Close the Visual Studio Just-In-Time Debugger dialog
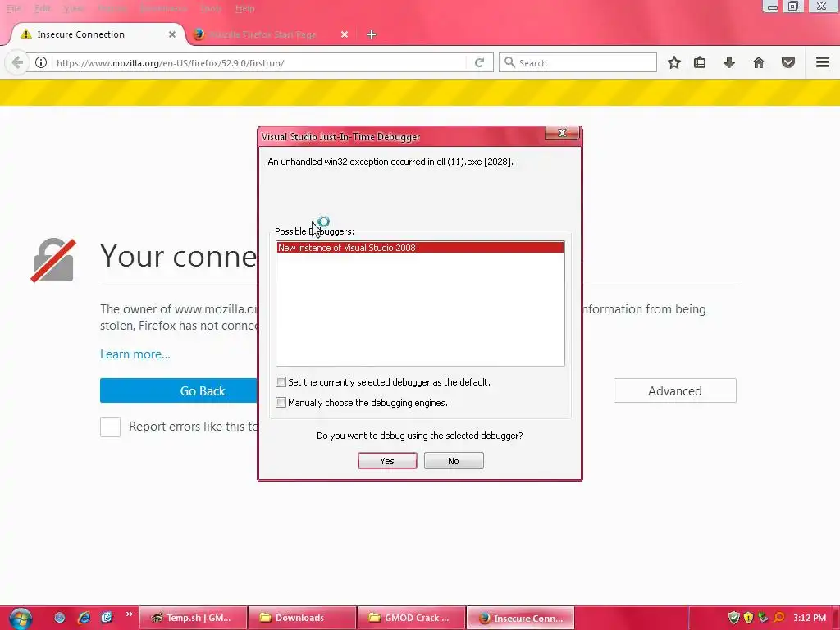840x630 pixels. coord(562,133)
